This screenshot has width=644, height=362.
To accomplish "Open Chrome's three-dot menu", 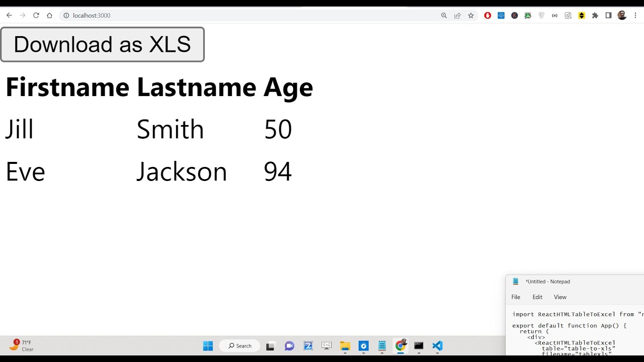I will click(635, 16).
